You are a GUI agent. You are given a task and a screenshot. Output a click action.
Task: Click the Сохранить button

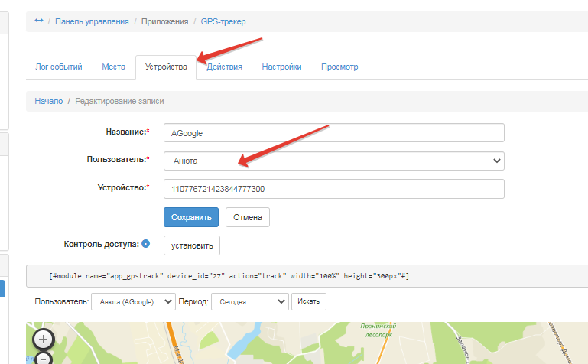pyautogui.click(x=191, y=217)
